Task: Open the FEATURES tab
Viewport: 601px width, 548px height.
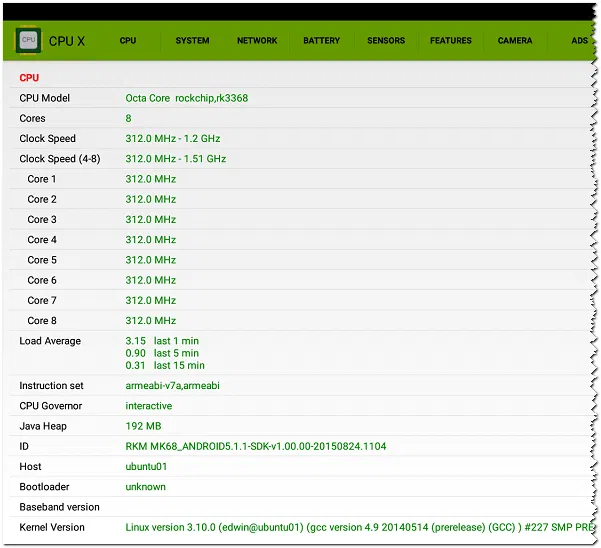Action: (451, 41)
